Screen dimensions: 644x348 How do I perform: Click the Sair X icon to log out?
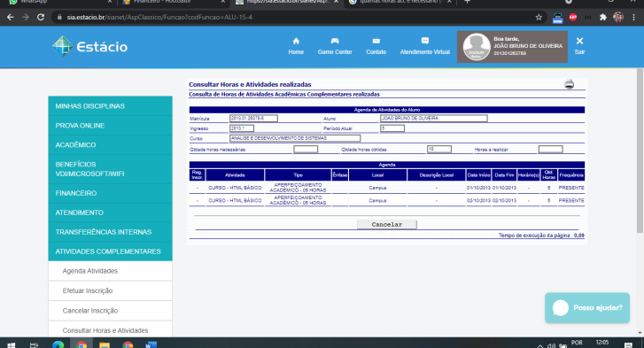pos(579,41)
